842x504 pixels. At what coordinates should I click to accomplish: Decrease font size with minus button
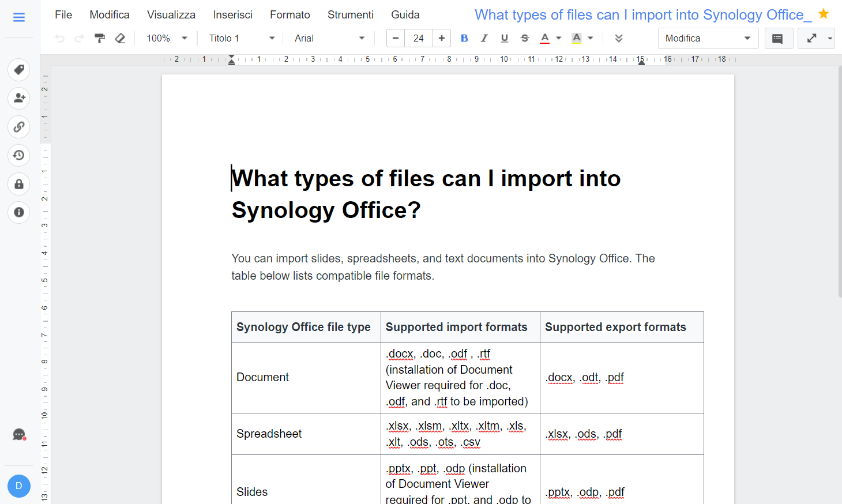point(396,38)
